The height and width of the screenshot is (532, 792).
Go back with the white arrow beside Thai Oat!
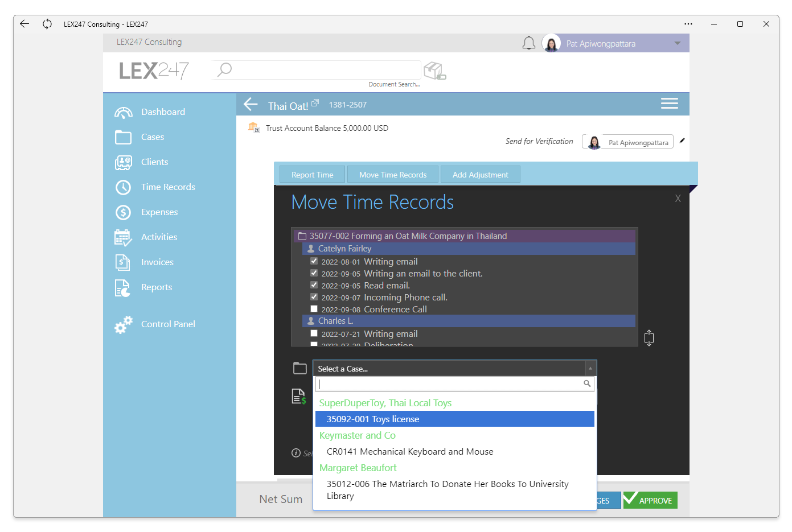point(251,104)
